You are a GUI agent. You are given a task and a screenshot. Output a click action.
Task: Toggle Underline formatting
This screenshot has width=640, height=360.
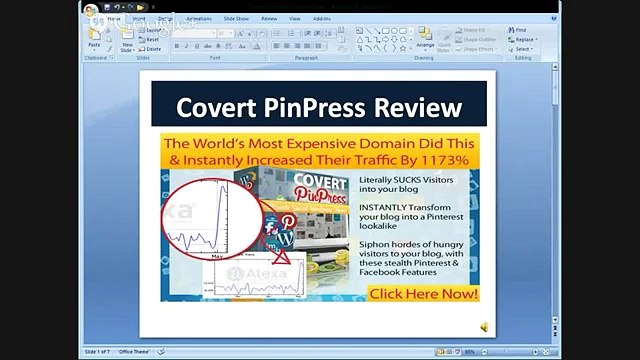(x=197, y=46)
